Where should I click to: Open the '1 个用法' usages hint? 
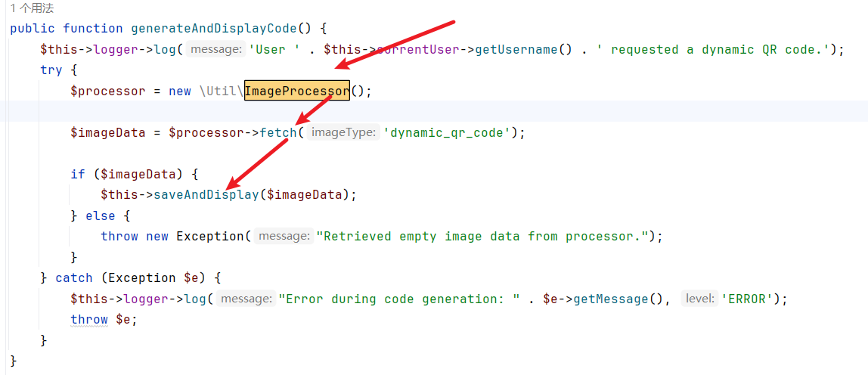32,8
